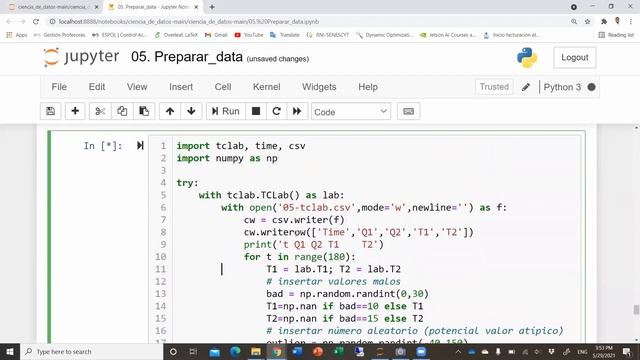The image size is (640, 360).
Task: Open the Widgets menu
Action: click(319, 87)
